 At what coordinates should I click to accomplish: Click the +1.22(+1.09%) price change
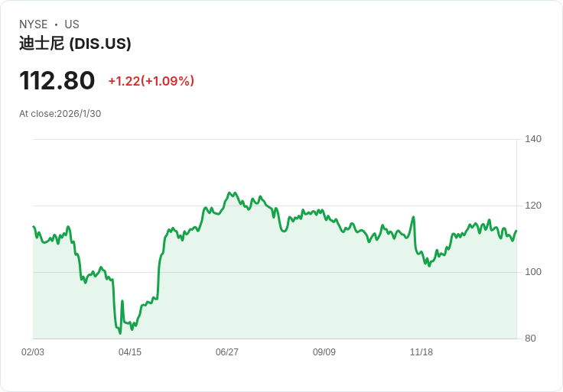coord(151,81)
